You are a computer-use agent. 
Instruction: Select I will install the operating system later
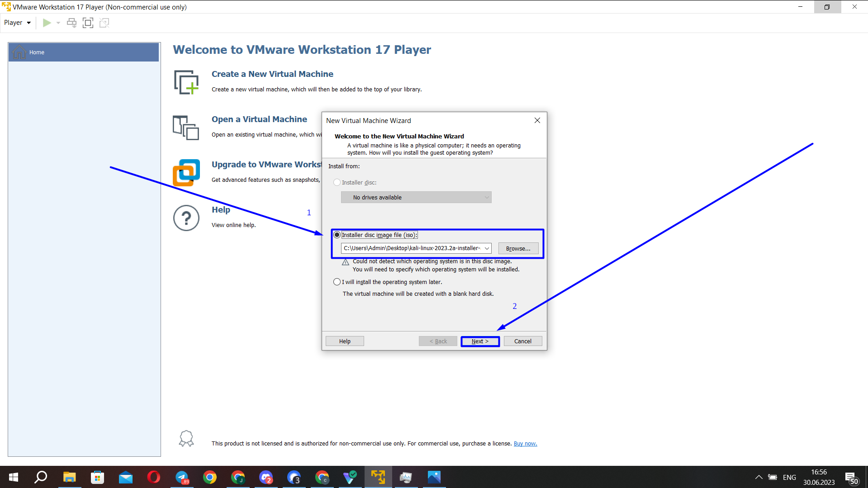(x=337, y=282)
